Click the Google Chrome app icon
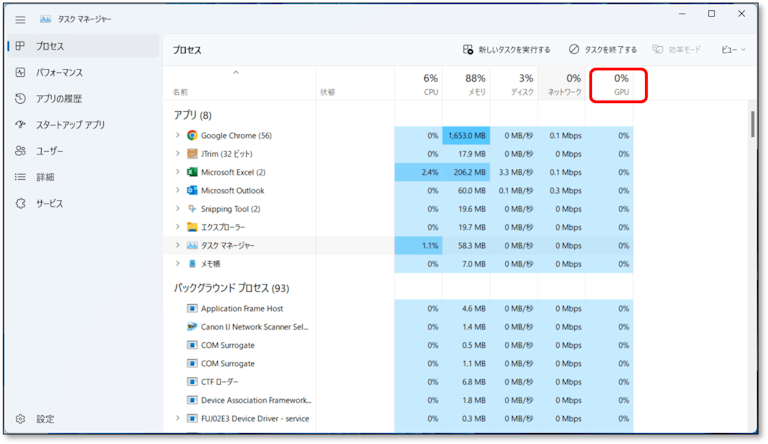The width and height of the screenshot is (768, 444). tap(192, 135)
